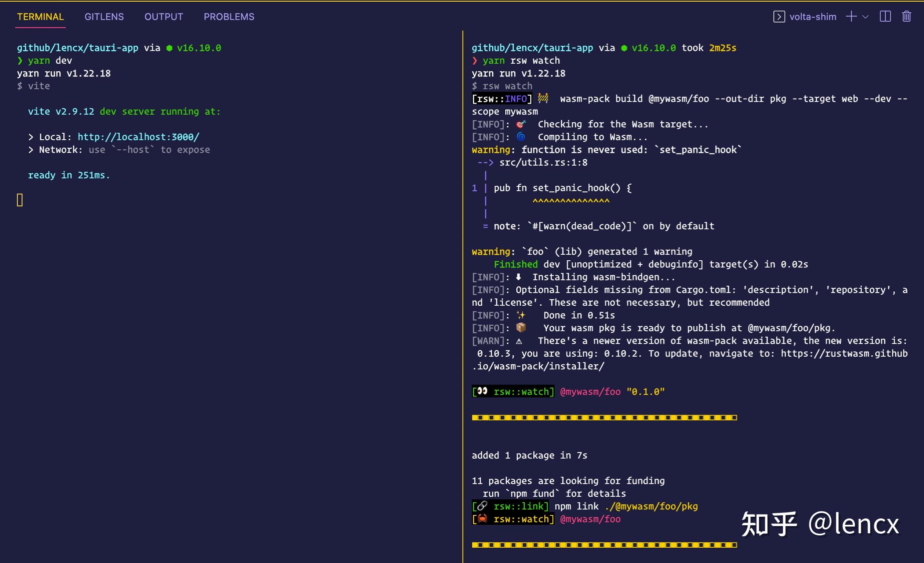This screenshot has height=563, width=924.
Task: Click the volta-shim terminal shell icon
Action: point(779,17)
